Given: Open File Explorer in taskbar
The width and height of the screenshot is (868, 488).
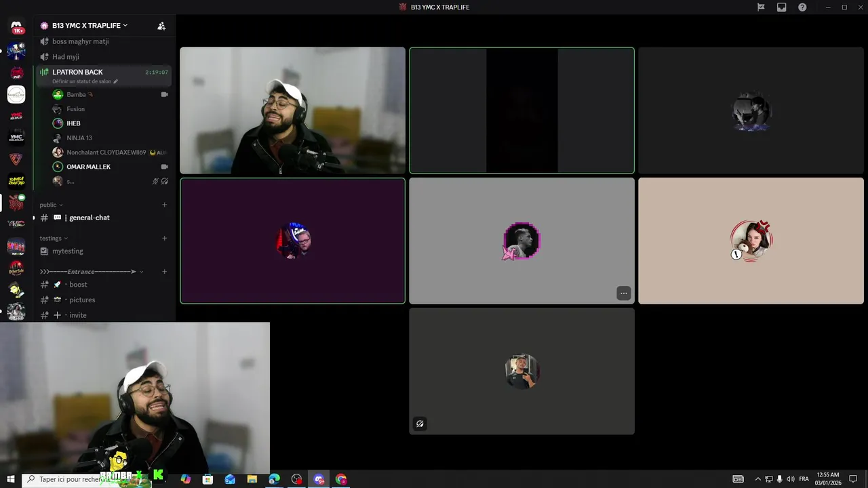Looking at the screenshot, I should (252, 479).
